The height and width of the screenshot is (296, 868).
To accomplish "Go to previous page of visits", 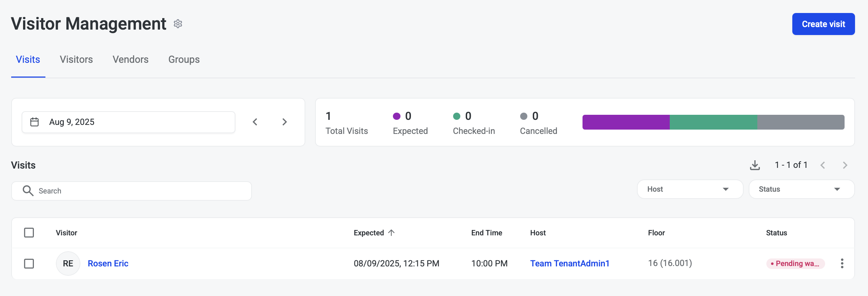I will click(823, 165).
